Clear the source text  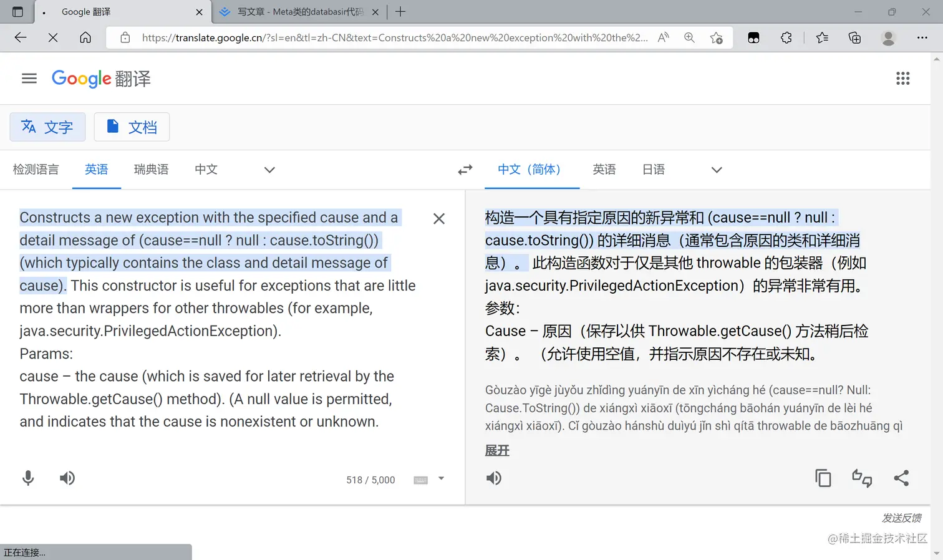(x=439, y=218)
